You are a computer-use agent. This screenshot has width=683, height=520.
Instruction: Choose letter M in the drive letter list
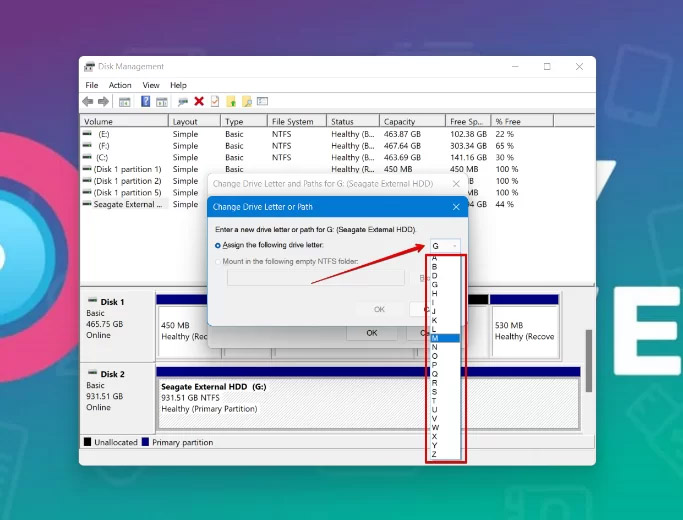[x=445, y=338]
